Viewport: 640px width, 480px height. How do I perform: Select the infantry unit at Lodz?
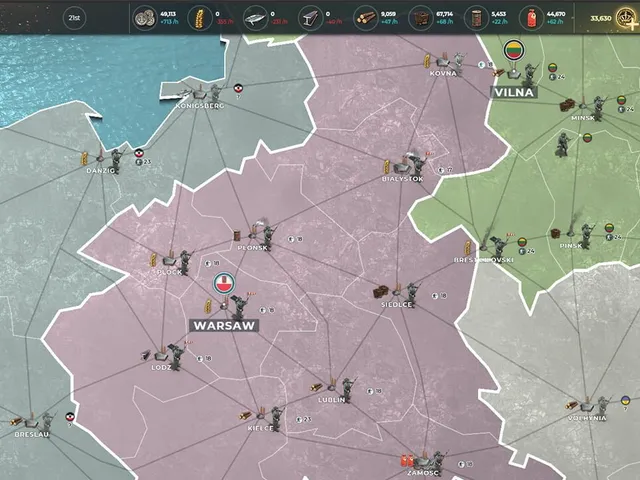pos(176,357)
